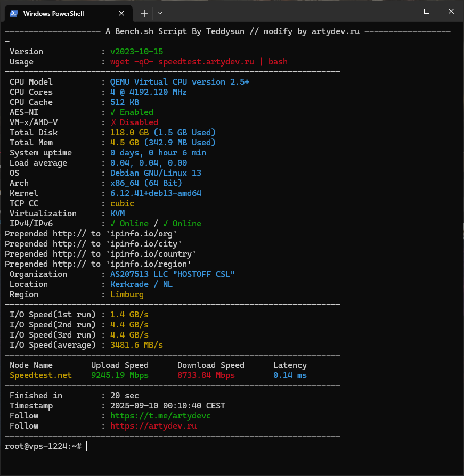This screenshot has height=476, width=464.
Task: Click the PowerShell icon in the tab
Action: (x=14, y=13)
